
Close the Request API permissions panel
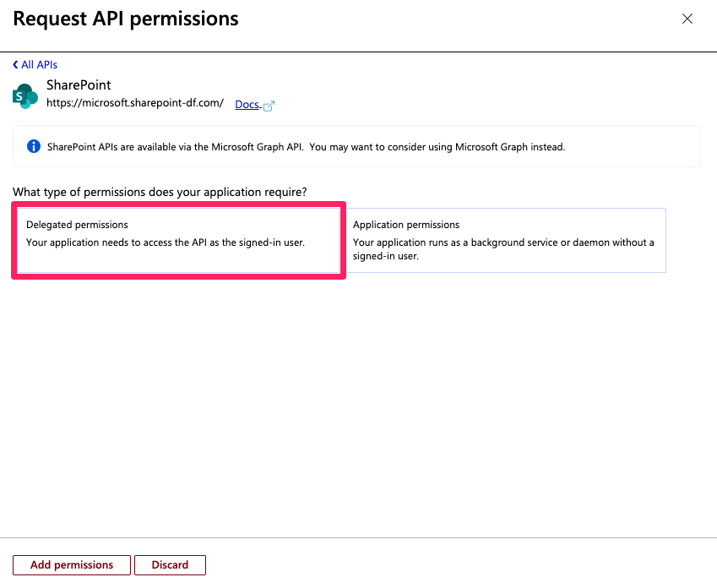(687, 19)
